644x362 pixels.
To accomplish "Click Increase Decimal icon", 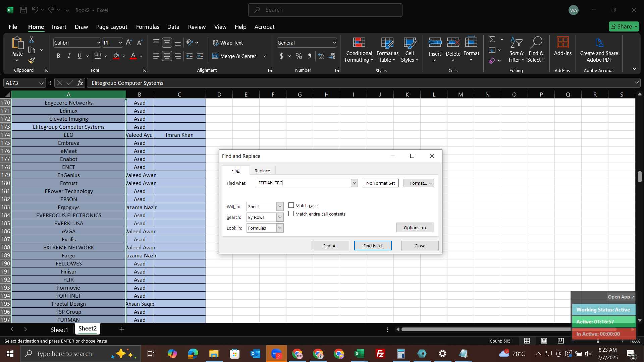I will point(321,56).
